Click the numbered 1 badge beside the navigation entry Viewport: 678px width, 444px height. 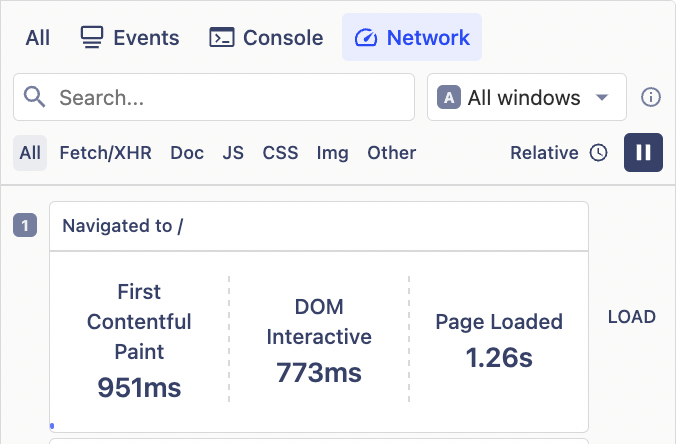click(x=25, y=226)
